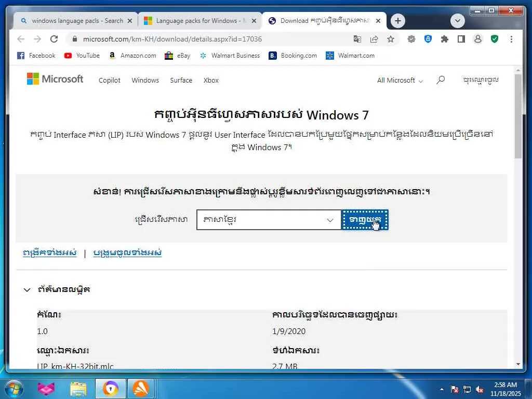Click the network tray icon
532x399 pixels.
tap(467, 390)
